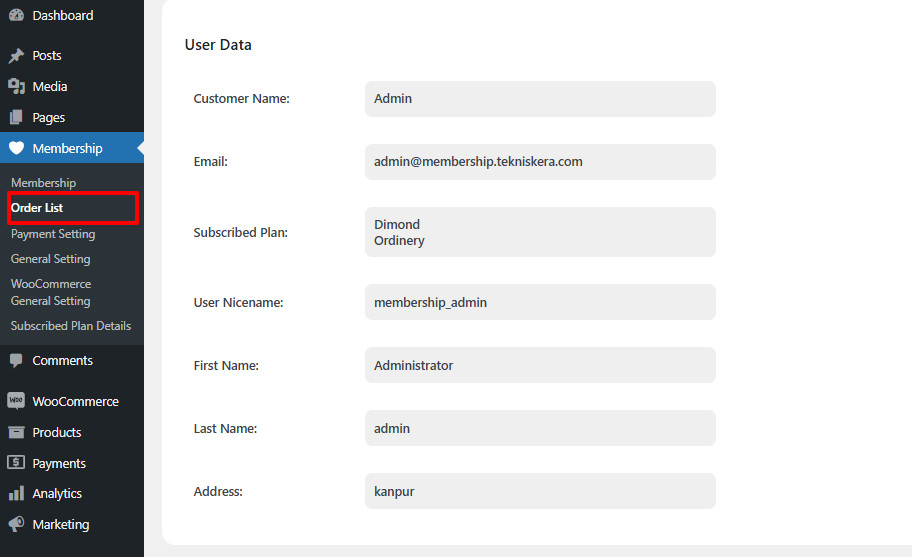Image resolution: width=912 pixels, height=557 pixels.
Task: Click the WooCommerce logo icon
Action: tap(16, 401)
